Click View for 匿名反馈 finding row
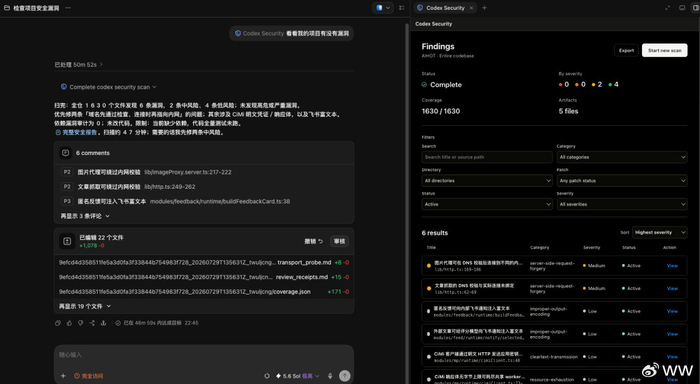Screen dimensions: 700x384 coord(672,311)
